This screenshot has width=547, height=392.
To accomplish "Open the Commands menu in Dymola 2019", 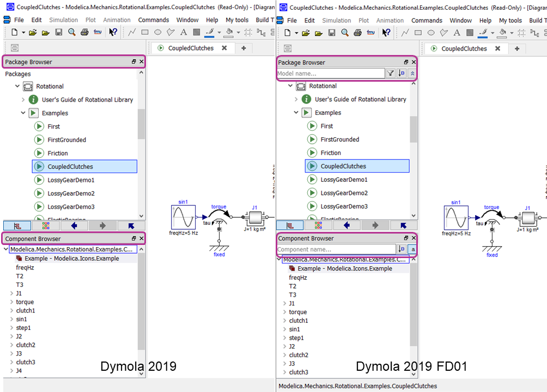I will point(154,20).
